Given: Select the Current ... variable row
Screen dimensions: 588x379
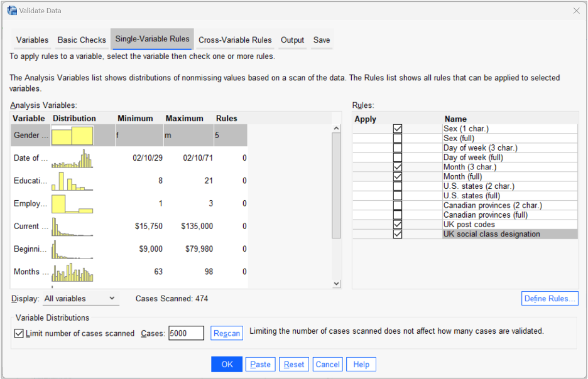Looking at the screenshot, I should [129, 226].
